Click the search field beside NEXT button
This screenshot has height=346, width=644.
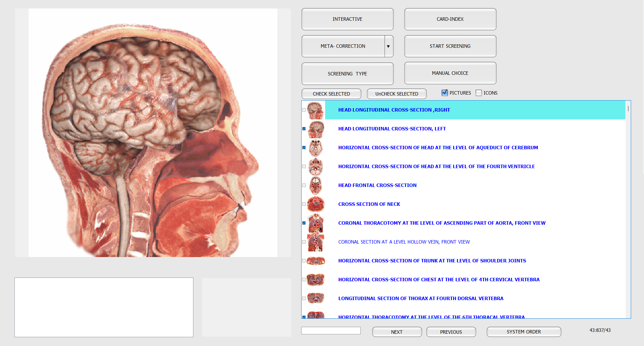click(x=331, y=331)
